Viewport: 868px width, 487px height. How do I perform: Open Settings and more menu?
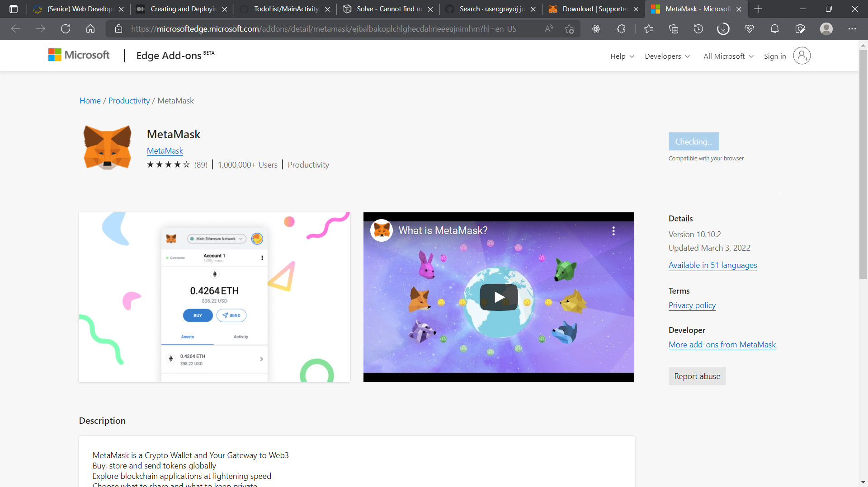[x=852, y=29]
